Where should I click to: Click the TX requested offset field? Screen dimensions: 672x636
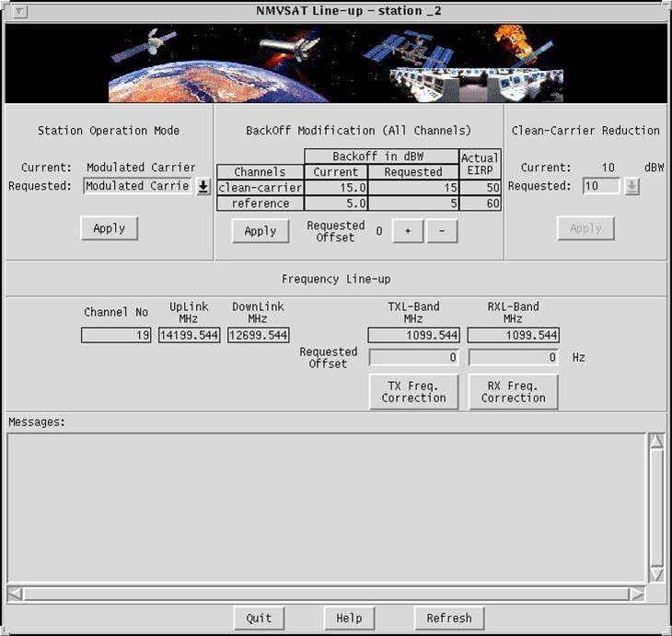pos(413,357)
